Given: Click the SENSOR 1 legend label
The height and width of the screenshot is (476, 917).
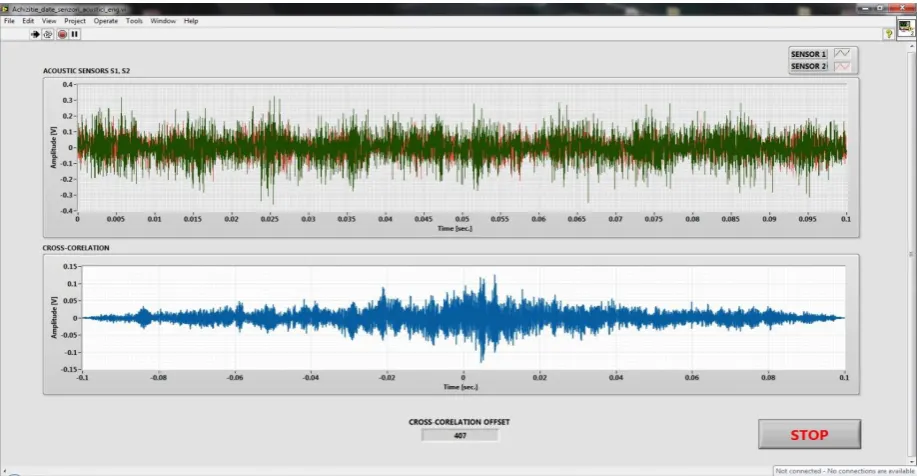Looking at the screenshot, I should click(809, 54).
